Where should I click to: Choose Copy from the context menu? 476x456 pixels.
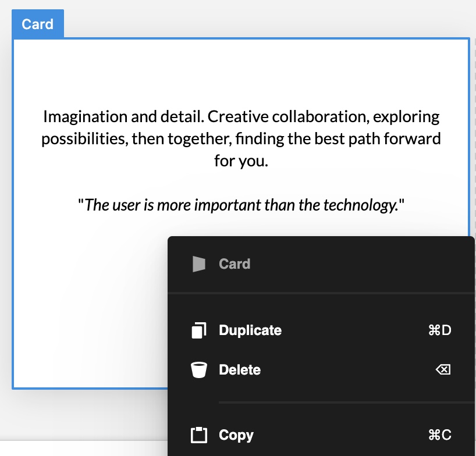coord(236,435)
